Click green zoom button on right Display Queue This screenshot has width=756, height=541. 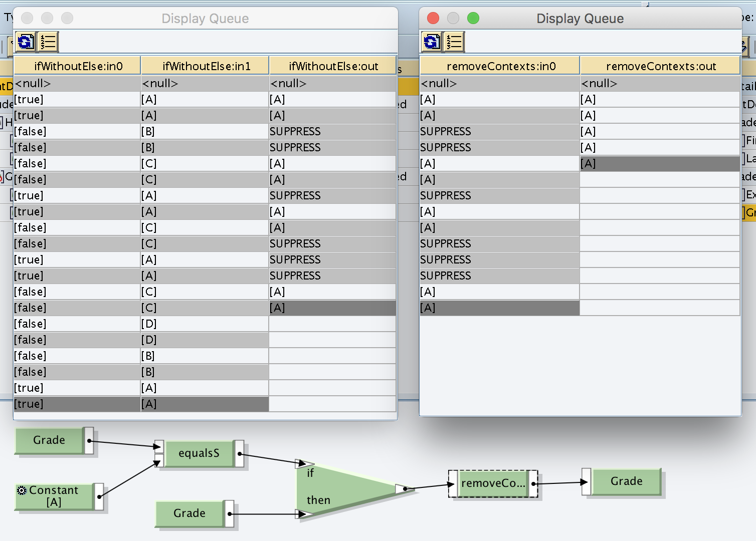tap(473, 19)
